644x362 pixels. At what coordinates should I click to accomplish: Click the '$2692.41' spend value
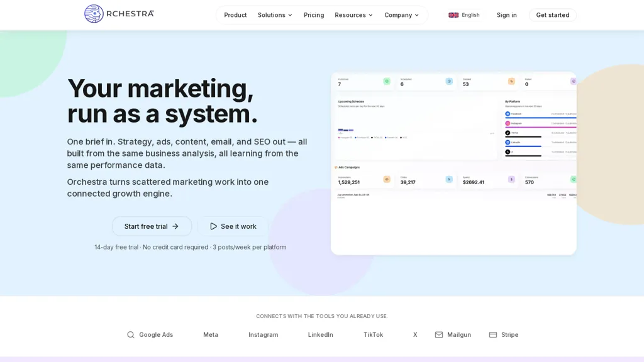coord(473,182)
